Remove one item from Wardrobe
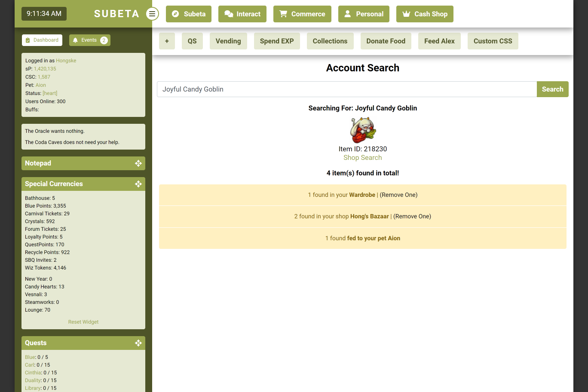The height and width of the screenshot is (392, 588). pos(398,195)
